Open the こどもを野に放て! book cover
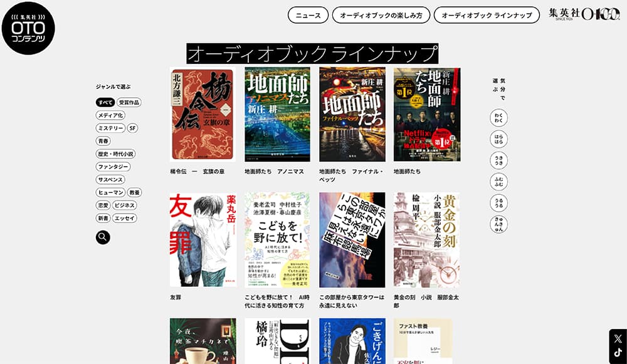The image size is (627, 364). (x=277, y=240)
